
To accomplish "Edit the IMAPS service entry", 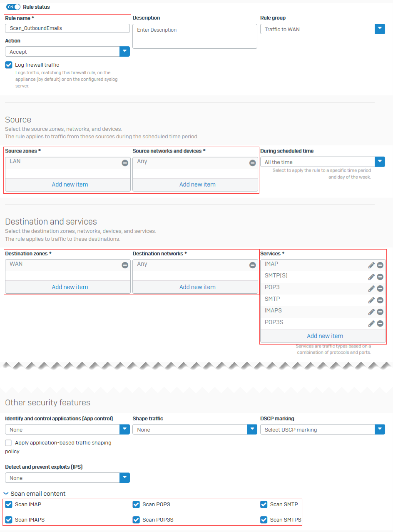I will (x=372, y=311).
